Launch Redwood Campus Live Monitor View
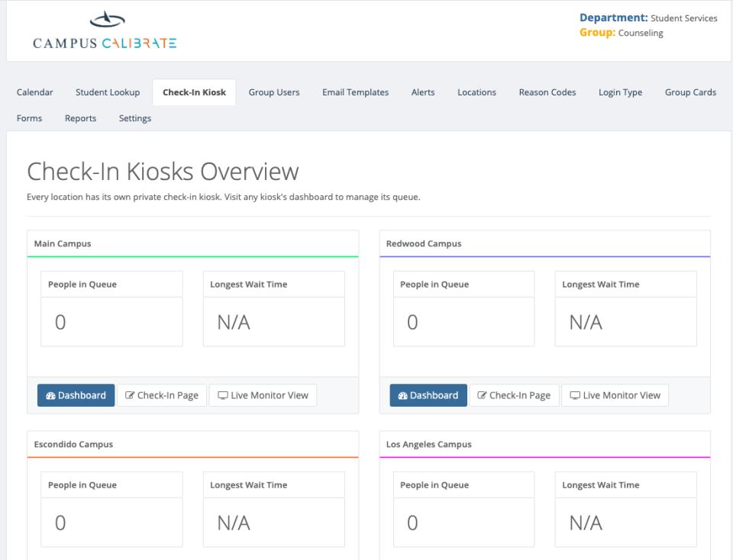733x560 pixels. click(x=615, y=395)
